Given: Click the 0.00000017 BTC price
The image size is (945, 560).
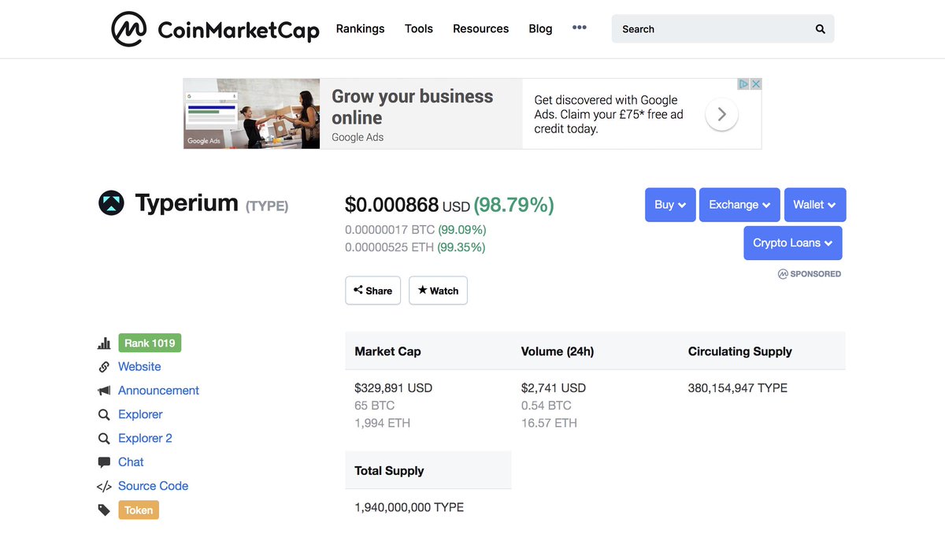Looking at the screenshot, I should [390, 230].
